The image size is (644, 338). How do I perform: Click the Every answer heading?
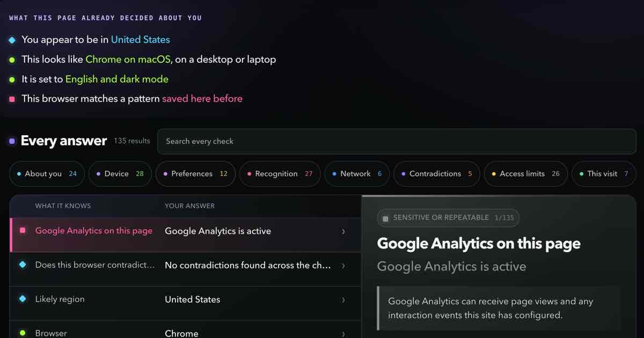64,141
